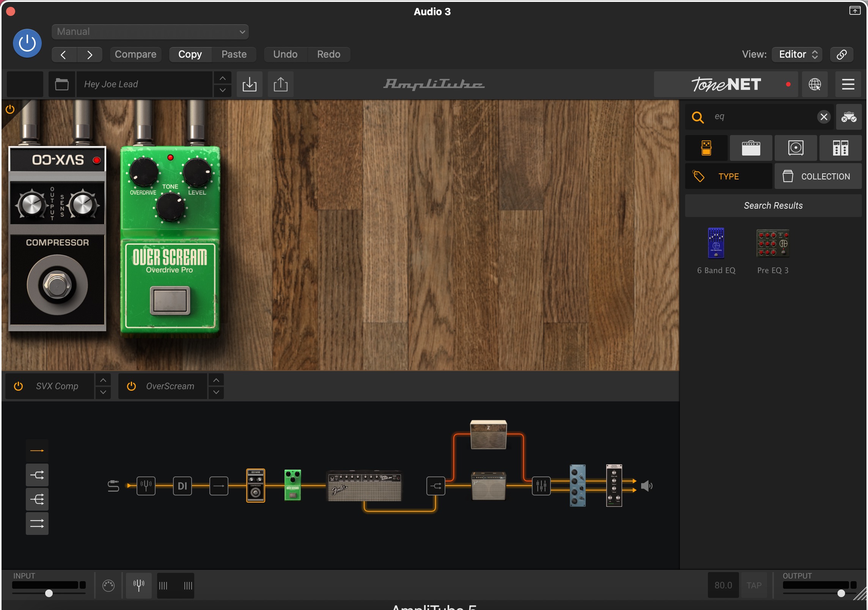This screenshot has width=868, height=610.
Task: Click the mixer block in chain
Action: click(541, 486)
